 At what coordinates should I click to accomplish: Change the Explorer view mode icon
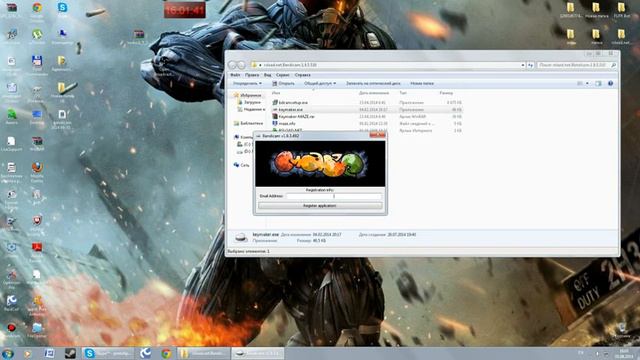(x=580, y=83)
